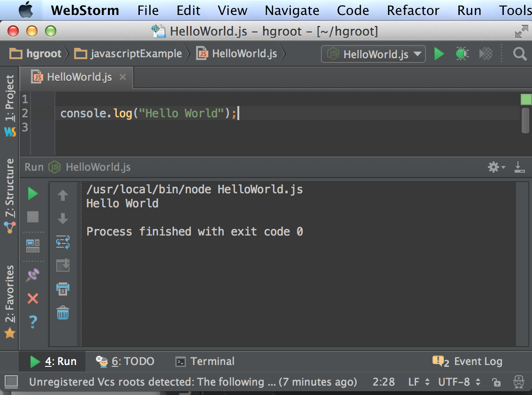Click hgroot breadcrumb in navigation bar
Viewport: 532px width, 395px height.
[35, 53]
